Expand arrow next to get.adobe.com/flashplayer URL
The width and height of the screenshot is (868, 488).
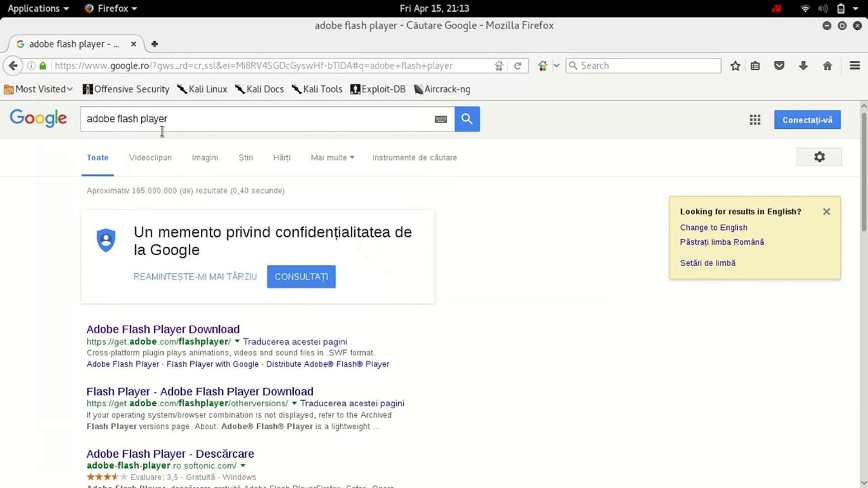(x=237, y=342)
